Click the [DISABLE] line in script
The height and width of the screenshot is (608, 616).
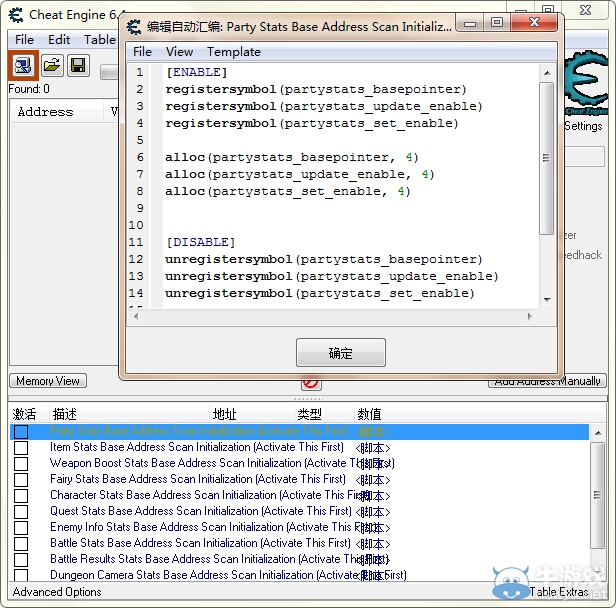pyautogui.click(x=200, y=242)
